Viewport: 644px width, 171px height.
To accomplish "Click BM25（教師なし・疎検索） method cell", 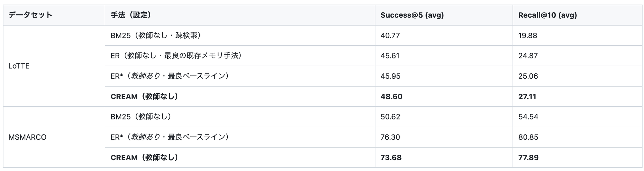I will coord(156,36).
